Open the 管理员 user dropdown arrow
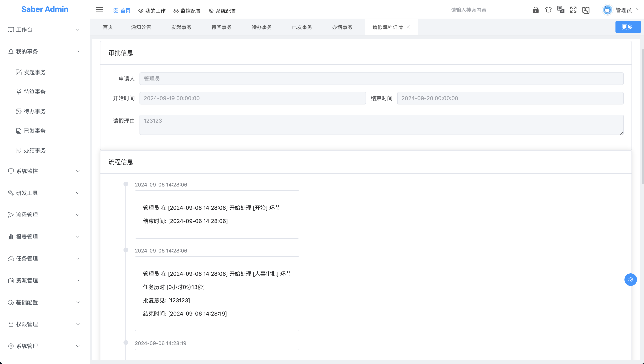The image size is (644, 364). (638, 10)
